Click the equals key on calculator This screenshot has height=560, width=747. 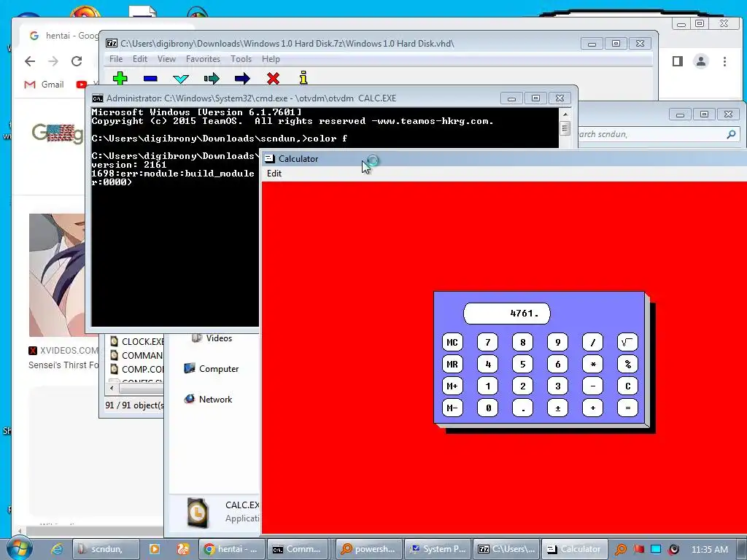627,408
